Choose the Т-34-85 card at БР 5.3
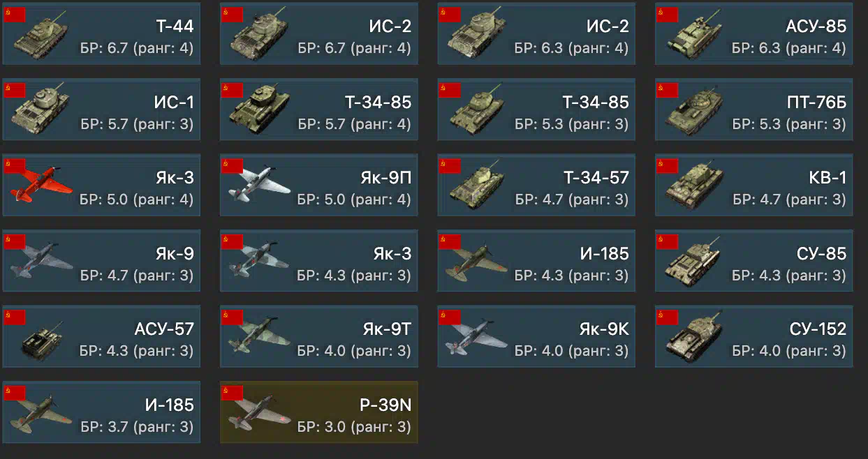868x459 pixels. [x=536, y=110]
